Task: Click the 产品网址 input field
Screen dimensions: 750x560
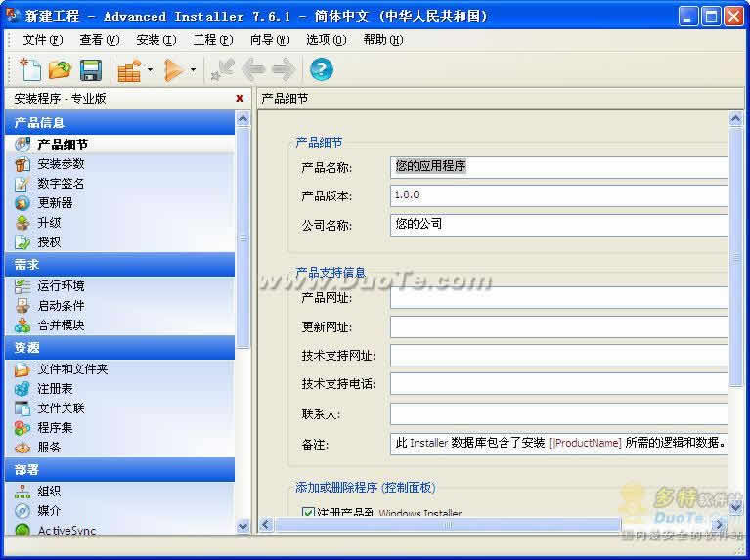Action: 558,297
